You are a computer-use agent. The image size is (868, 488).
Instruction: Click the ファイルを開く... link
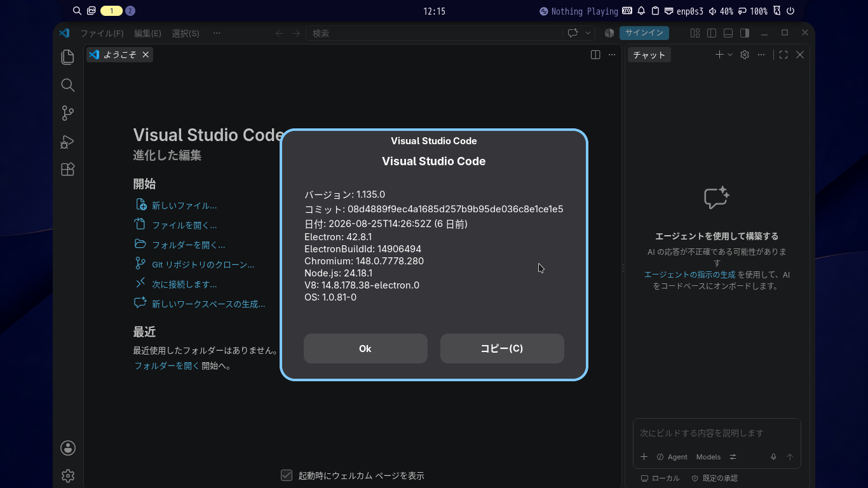(184, 226)
